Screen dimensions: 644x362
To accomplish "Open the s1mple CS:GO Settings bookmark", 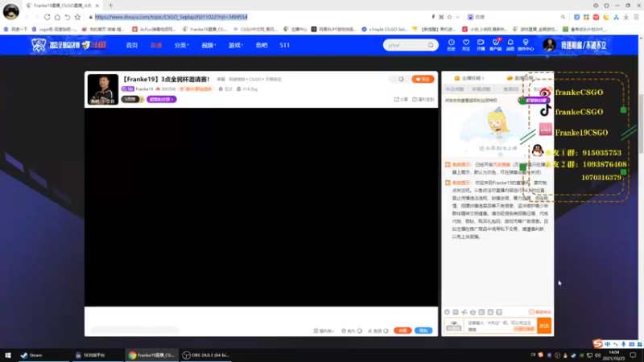I will tap(385, 29).
